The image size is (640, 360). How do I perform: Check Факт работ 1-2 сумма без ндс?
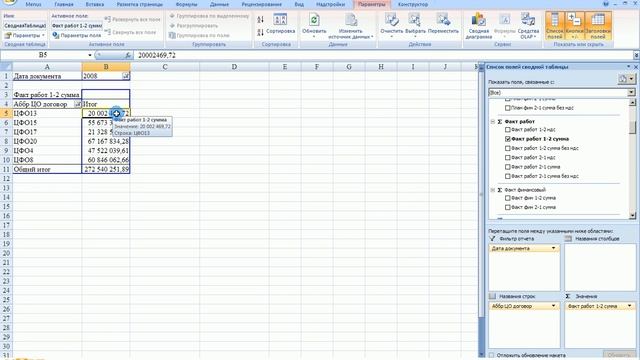pyautogui.click(x=508, y=148)
